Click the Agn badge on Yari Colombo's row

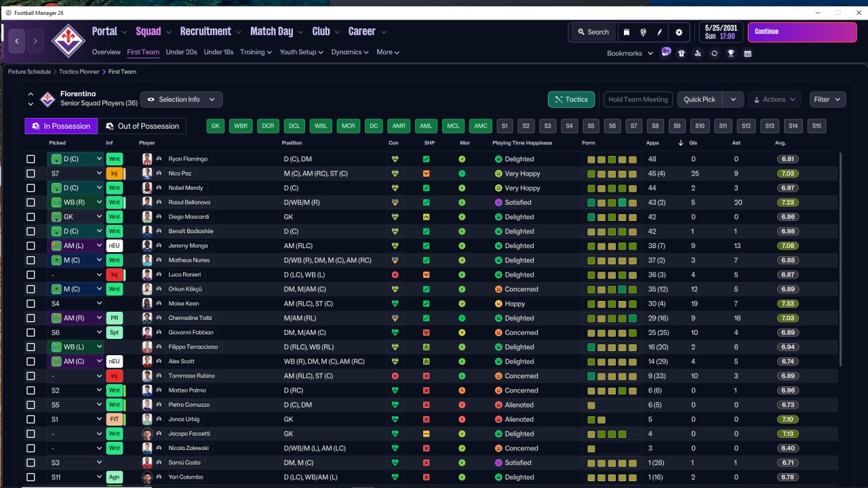click(115, 477)
